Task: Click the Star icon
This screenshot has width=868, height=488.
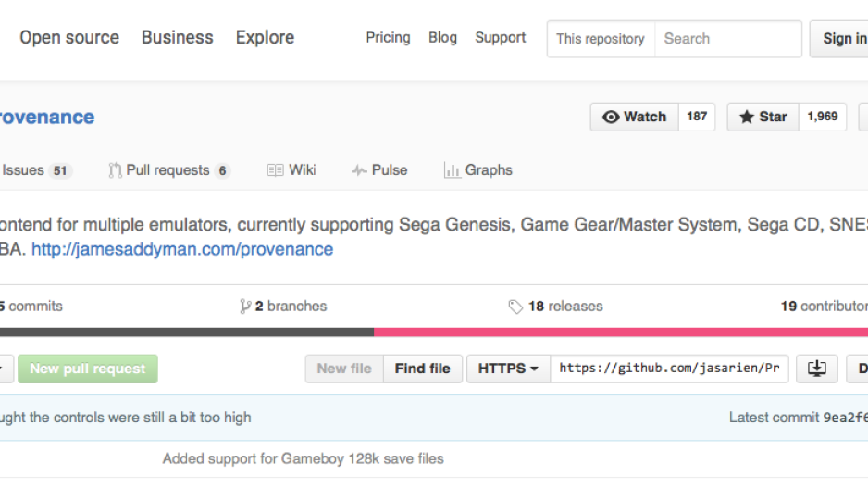Action: click(x=747, y=117)
